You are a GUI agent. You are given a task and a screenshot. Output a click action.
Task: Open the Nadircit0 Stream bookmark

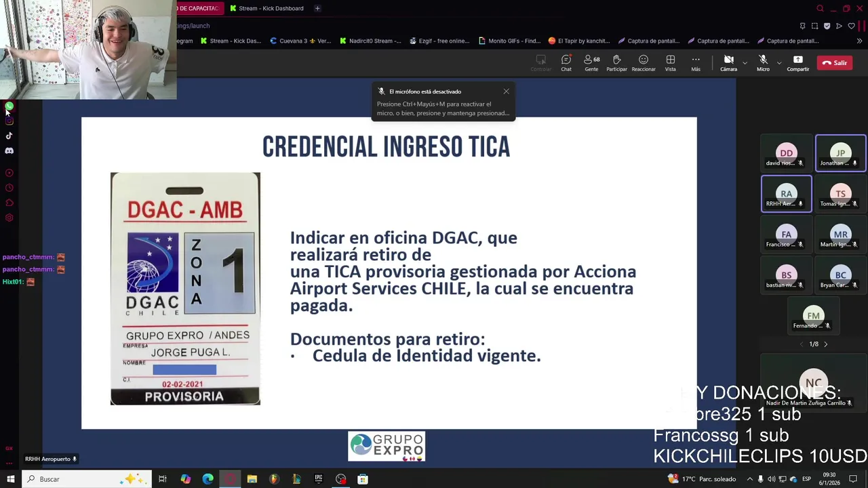coord(370,41)
